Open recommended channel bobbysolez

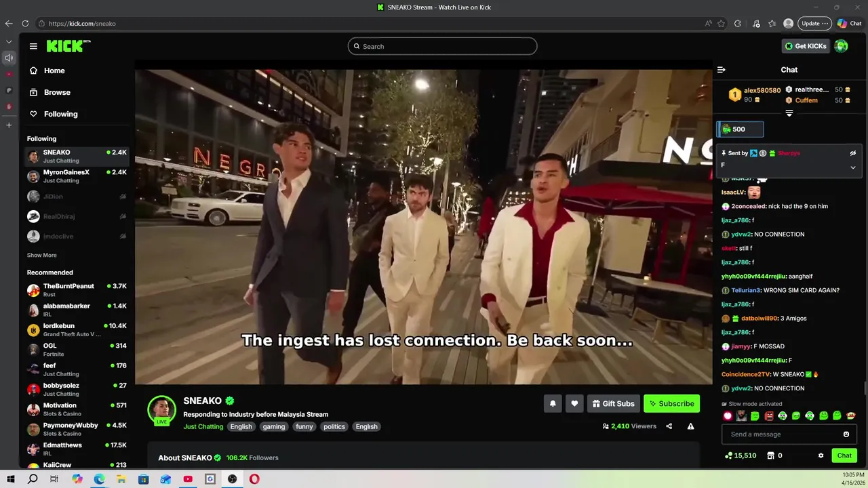[76, 390]
